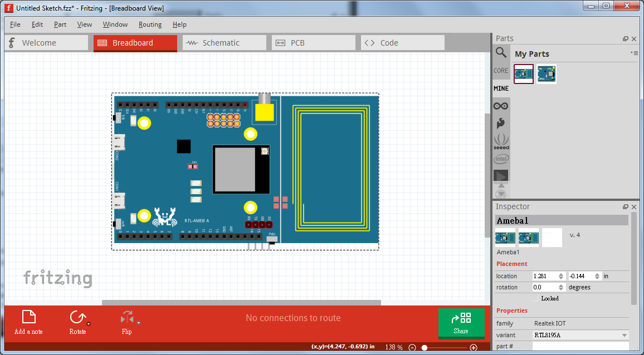Zoom in with the plus icon
644x355 pixels.
click(474, 348)
